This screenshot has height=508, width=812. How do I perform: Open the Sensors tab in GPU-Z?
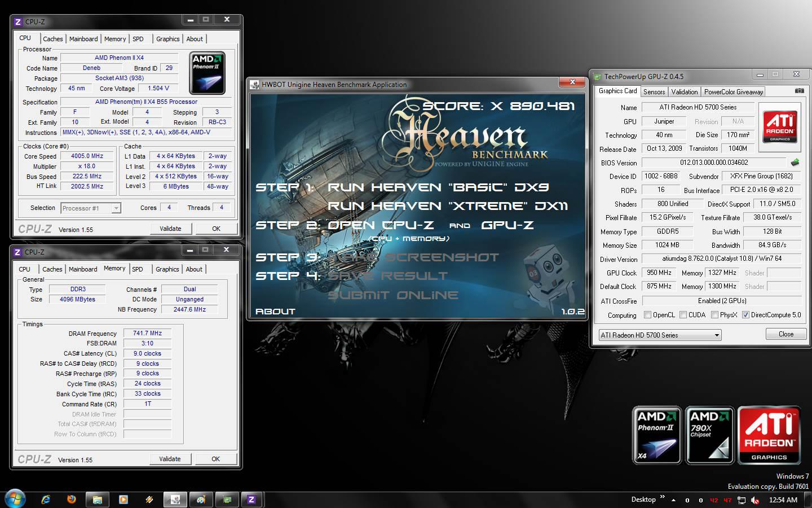click(x=654, y=91)
